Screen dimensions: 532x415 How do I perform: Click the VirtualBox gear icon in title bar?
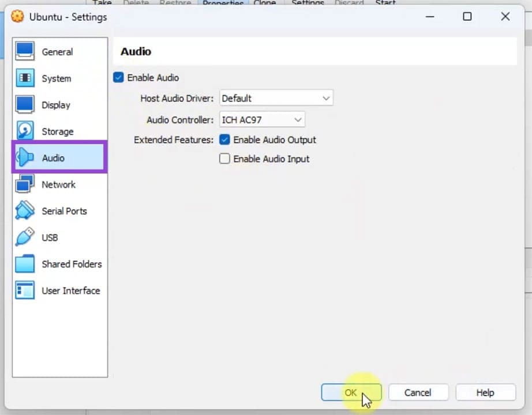[17, 16]
